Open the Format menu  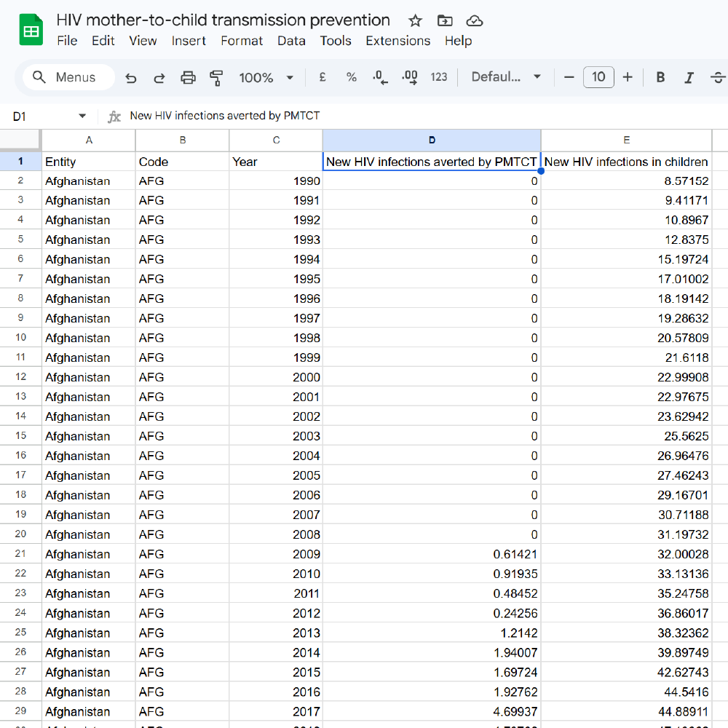[x=242, y=41]
